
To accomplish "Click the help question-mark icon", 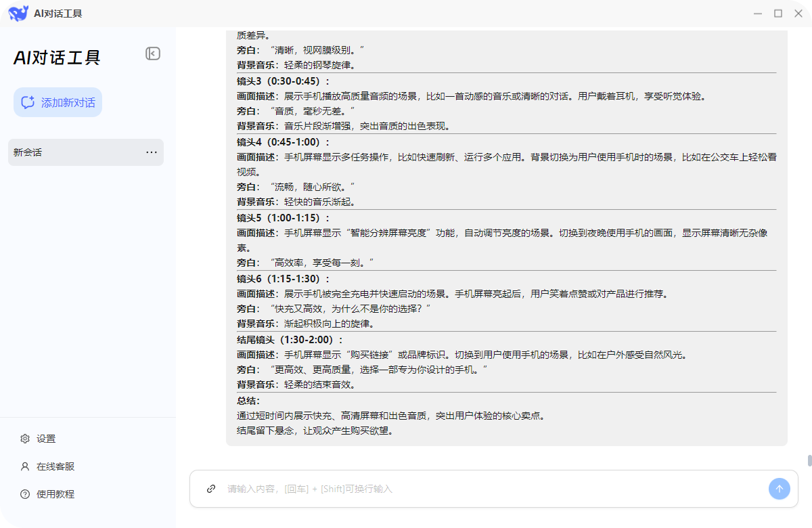I will coord(25,494).
